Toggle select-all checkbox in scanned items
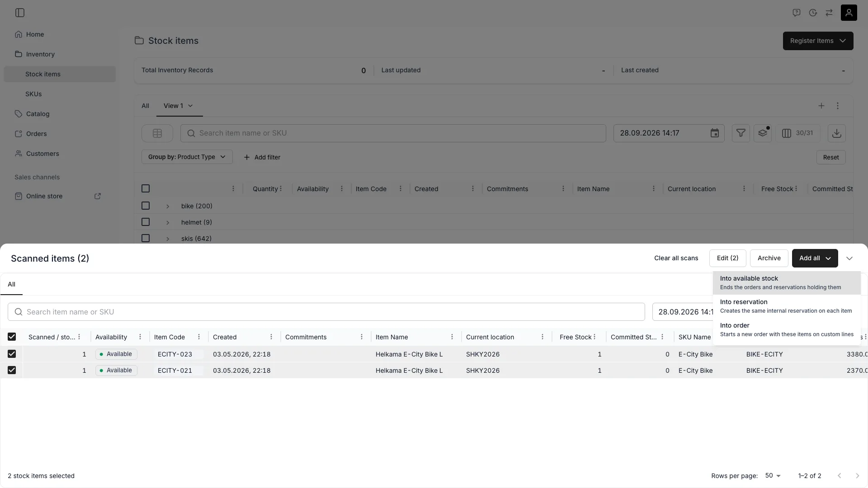 (12, 337)
